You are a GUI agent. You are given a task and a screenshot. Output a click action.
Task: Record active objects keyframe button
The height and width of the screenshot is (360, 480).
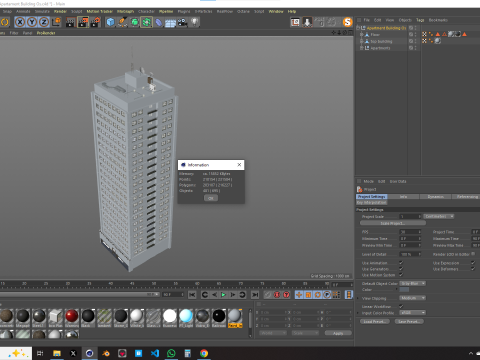268,295
